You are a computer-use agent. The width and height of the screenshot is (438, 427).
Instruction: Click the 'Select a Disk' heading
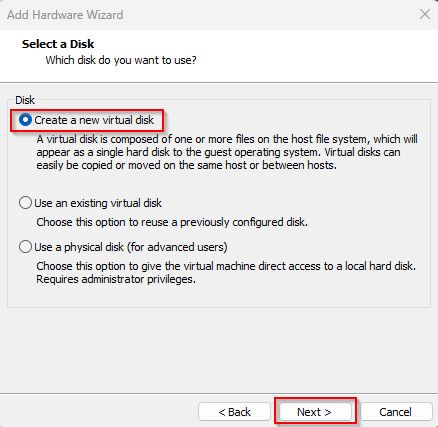(x=58, y=44)
